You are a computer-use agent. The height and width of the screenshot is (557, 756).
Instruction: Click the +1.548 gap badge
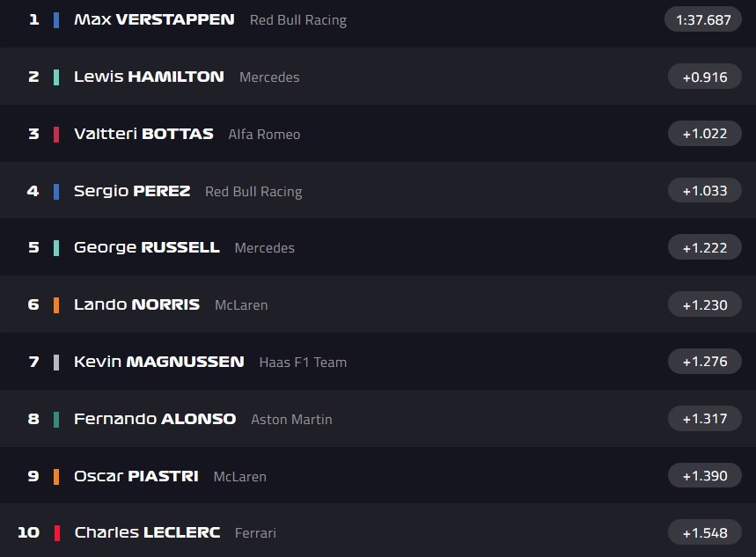[704, 532]
